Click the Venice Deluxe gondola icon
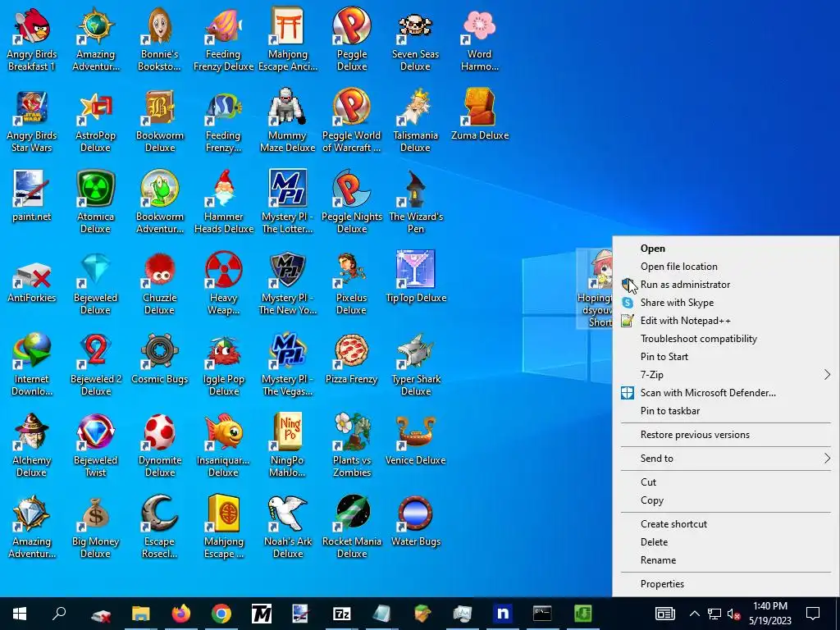The image size is (840, 630). [x=415, y=431]
